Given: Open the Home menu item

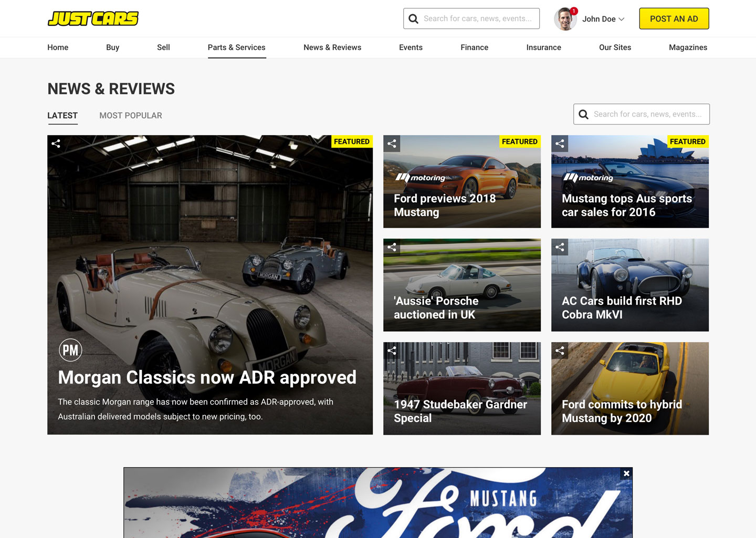Looking at the screenshot, I should [58, 47].
